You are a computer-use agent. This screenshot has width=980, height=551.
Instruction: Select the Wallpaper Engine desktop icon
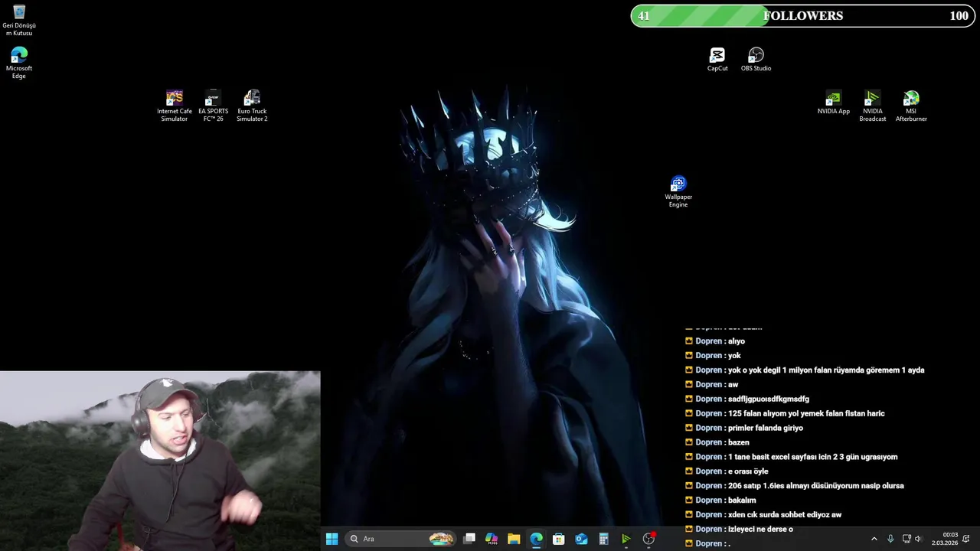(678, 192)
